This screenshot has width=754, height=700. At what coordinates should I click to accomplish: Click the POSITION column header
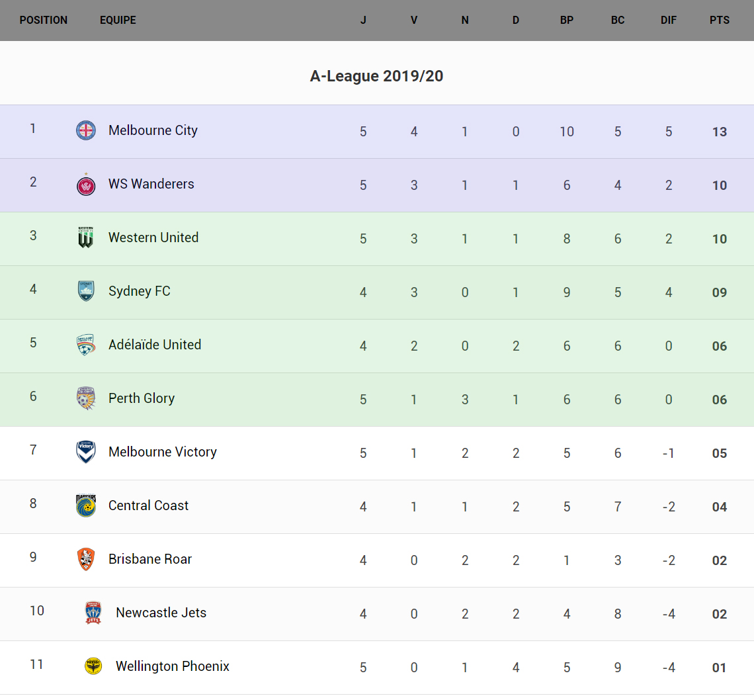44,20
